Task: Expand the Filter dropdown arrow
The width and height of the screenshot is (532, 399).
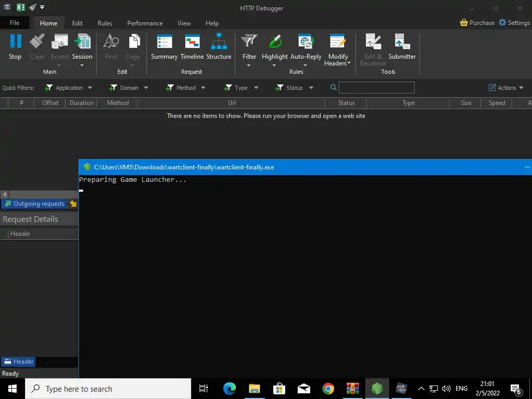Action: (x=249, y=65)
